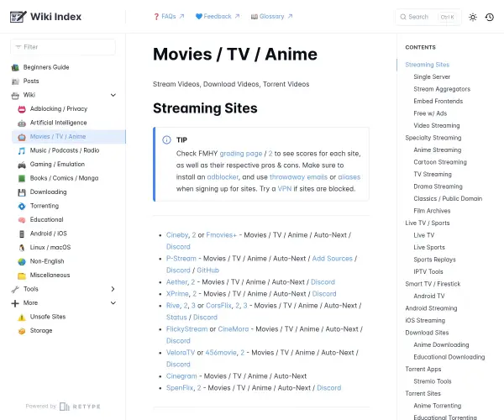Screen dimensions: 504x420
Task: Click the Retype logo in the footer
Action: point(80,407)
